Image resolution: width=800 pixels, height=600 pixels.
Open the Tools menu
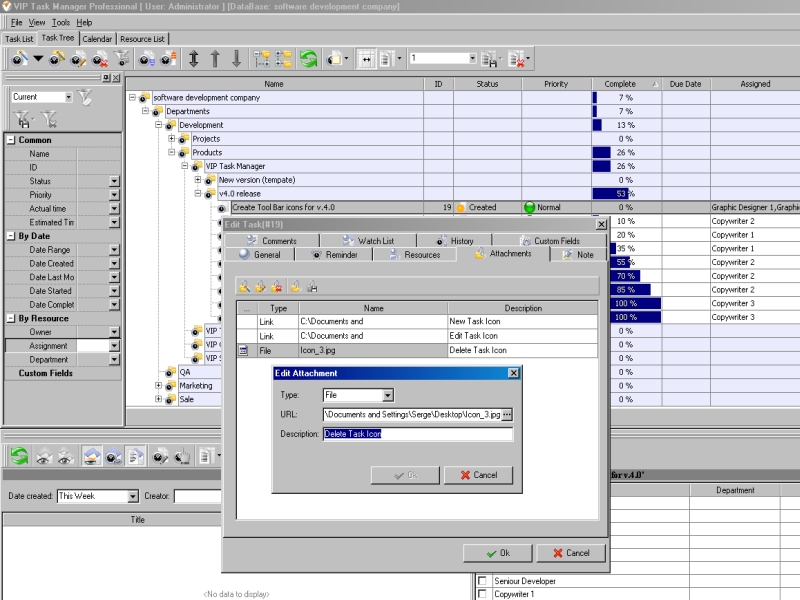(x=61, y=22)
